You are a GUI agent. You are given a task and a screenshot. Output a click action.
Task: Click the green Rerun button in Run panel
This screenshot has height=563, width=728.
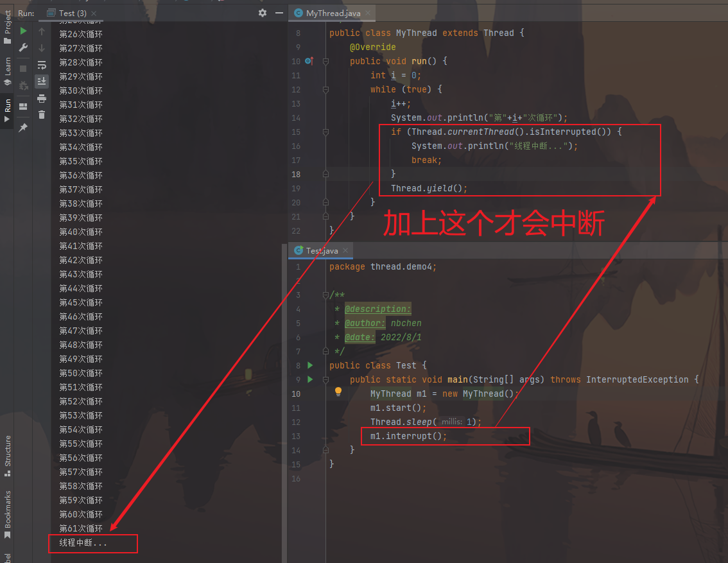24,31
